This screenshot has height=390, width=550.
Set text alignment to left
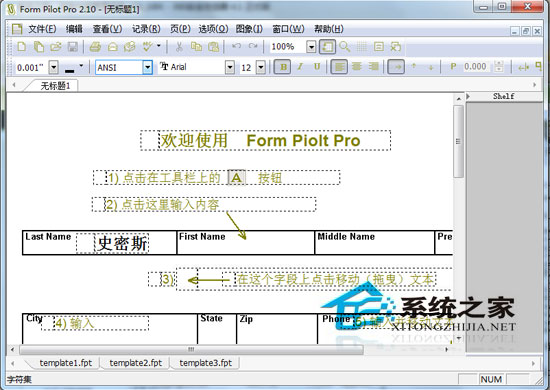(x=339, y=67)
